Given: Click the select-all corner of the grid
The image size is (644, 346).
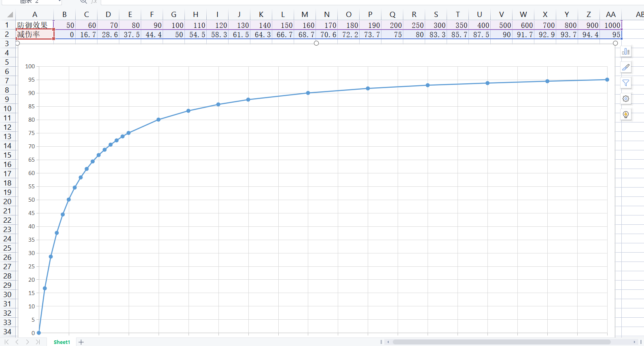Looking at the screenshot, I should [8, 15].
